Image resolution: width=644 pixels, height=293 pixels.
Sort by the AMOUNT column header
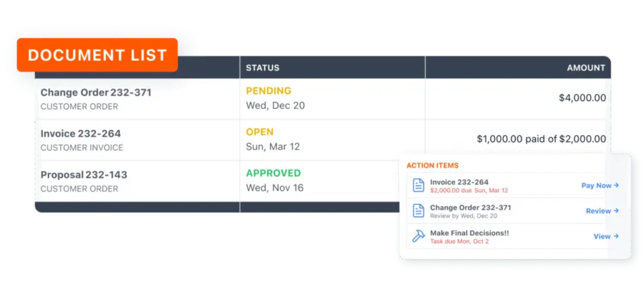click(586, 68)
